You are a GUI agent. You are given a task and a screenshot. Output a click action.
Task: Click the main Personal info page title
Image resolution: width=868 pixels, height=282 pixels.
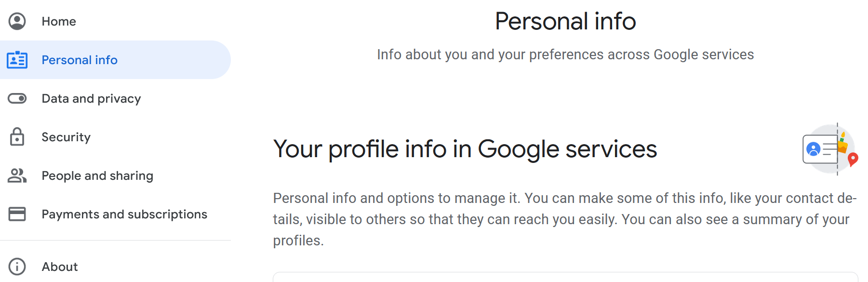tap(565, 21)
